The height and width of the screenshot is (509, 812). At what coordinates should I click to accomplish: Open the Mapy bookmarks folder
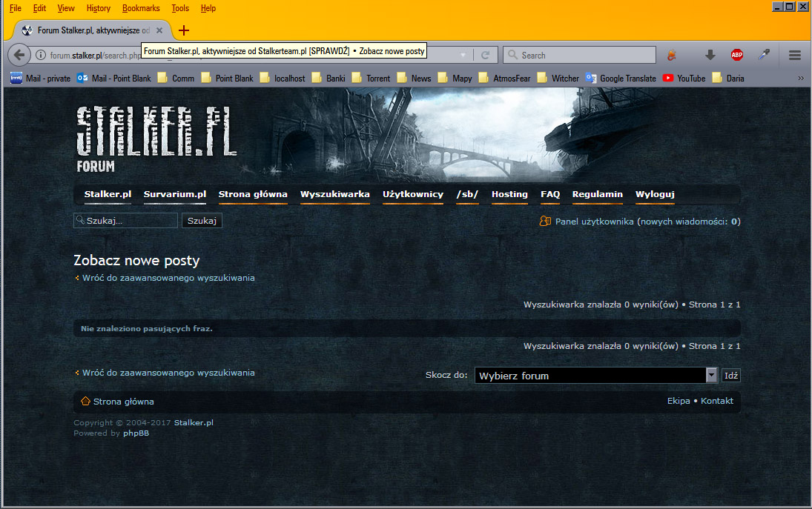tap(455, 78)
